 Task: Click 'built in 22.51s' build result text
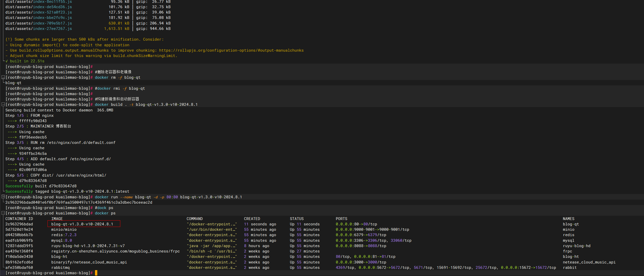27,61
